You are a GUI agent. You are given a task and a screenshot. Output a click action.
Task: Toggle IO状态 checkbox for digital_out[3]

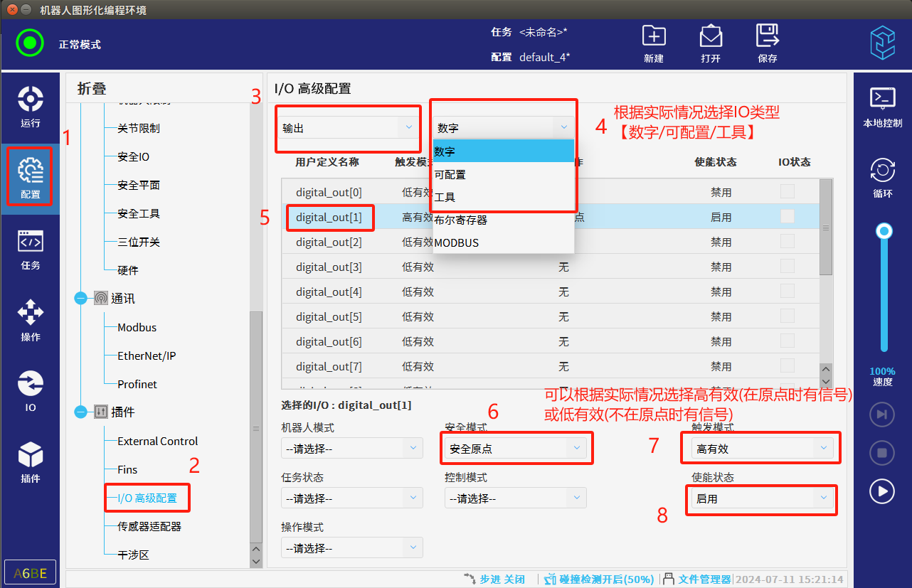point(788,267)
